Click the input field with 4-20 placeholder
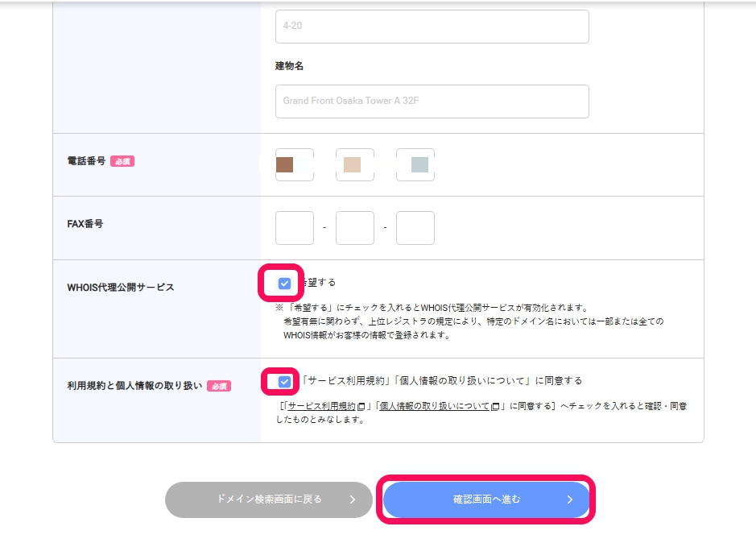Screen dimensions: 756x543 point(432,26)
